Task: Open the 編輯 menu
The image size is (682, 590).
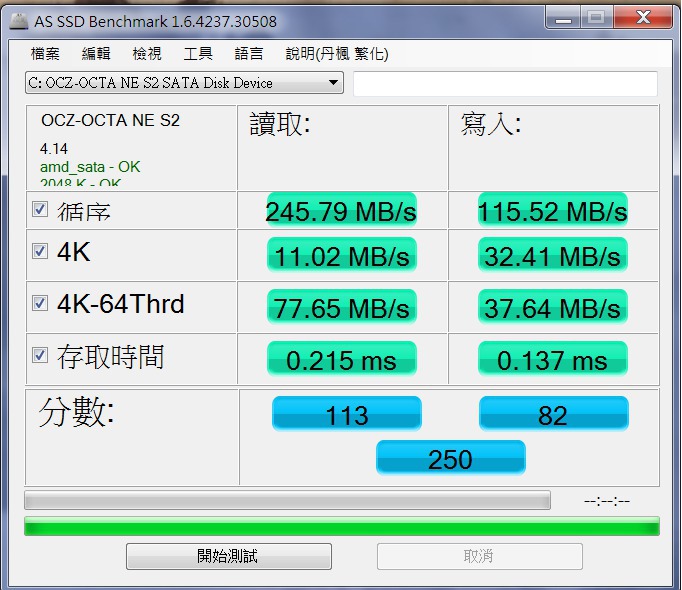Action: 96,54
